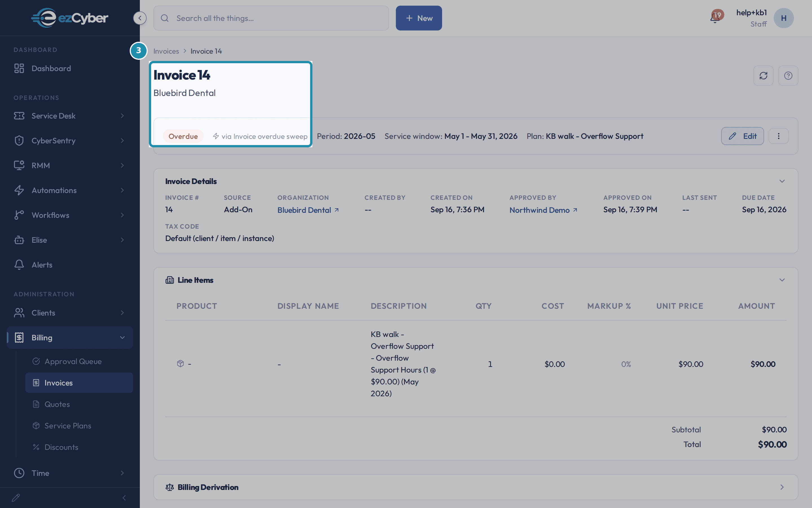Open Quotes under Billing

[79, 404]
